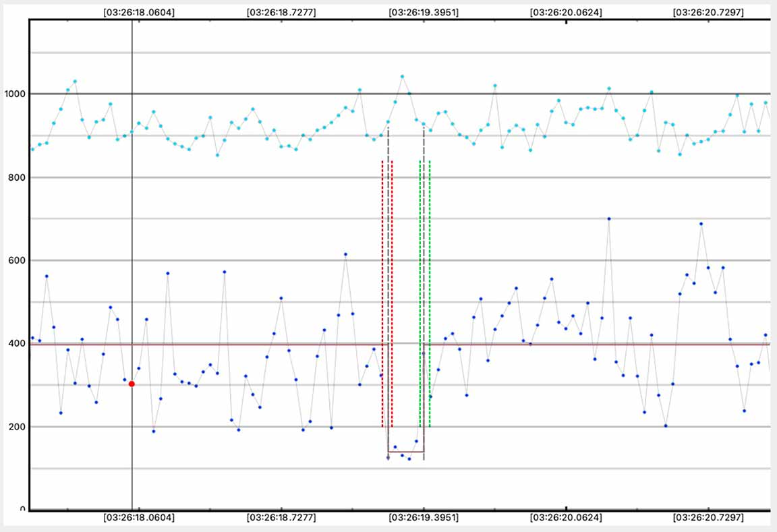This screenshot has height=532, width=777.
Task: Click the 0 y-axis label
Action: pyautogui.click(x=22, y=510)
